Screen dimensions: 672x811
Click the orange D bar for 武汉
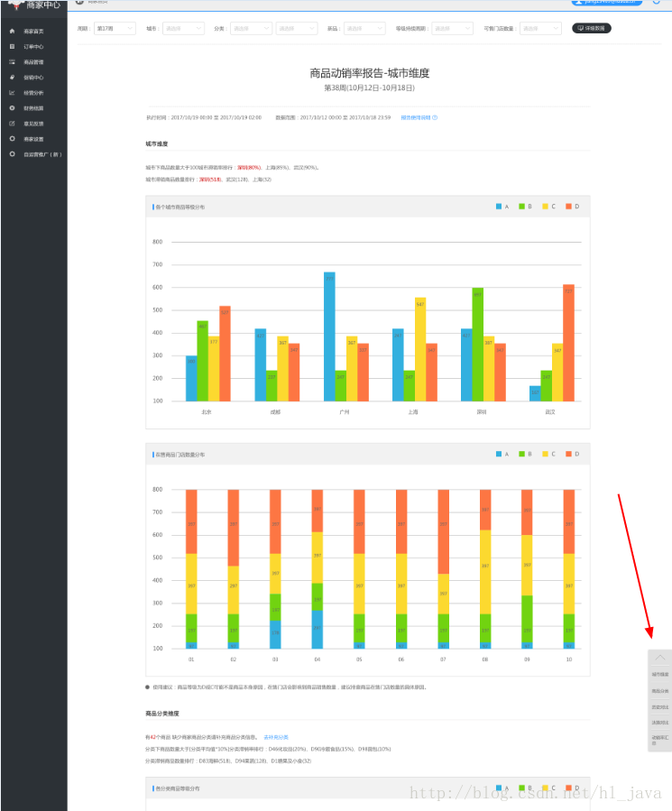[568, 343]
